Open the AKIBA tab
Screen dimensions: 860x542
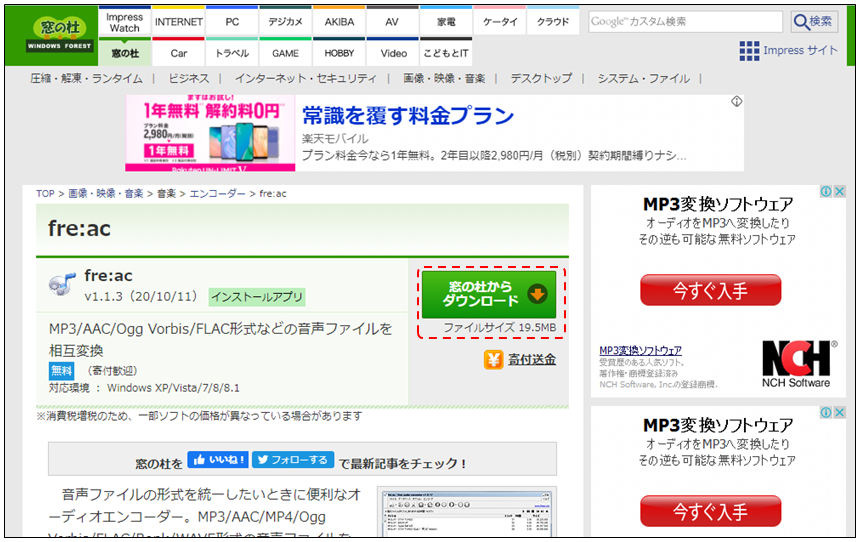click(x=339, y=22)
